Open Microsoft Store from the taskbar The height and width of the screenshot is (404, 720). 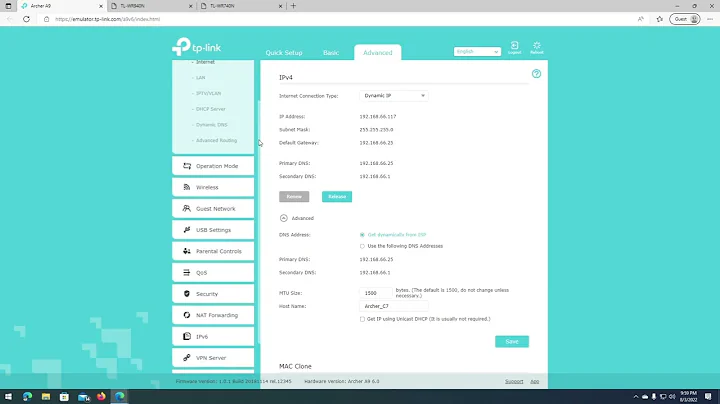[64, 396]
